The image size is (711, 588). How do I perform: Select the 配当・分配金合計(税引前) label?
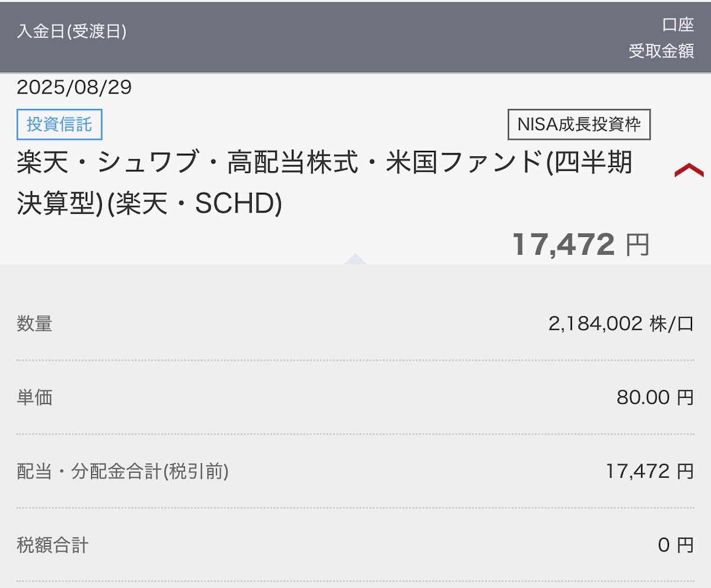tap(123, 471)
